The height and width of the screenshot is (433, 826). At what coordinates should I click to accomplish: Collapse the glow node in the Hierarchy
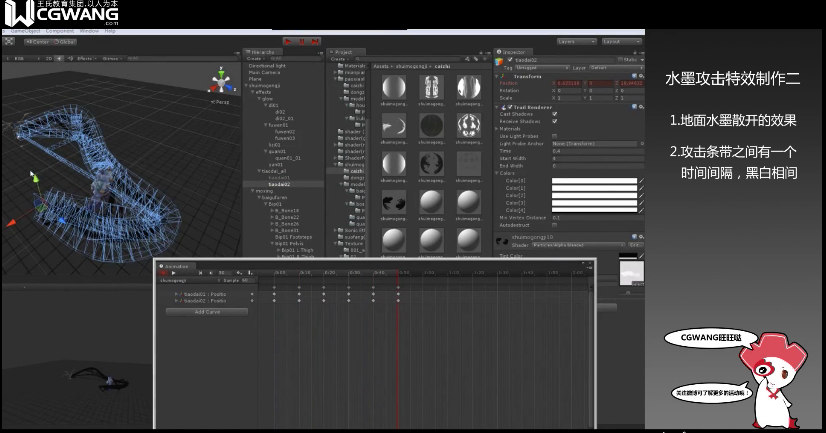pos(259,99)
